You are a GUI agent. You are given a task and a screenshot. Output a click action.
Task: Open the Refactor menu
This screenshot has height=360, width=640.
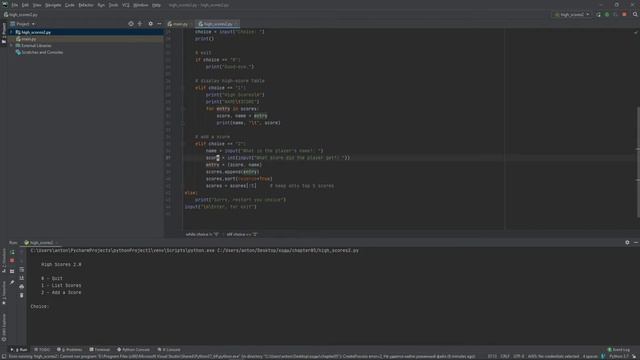(86, 5)
